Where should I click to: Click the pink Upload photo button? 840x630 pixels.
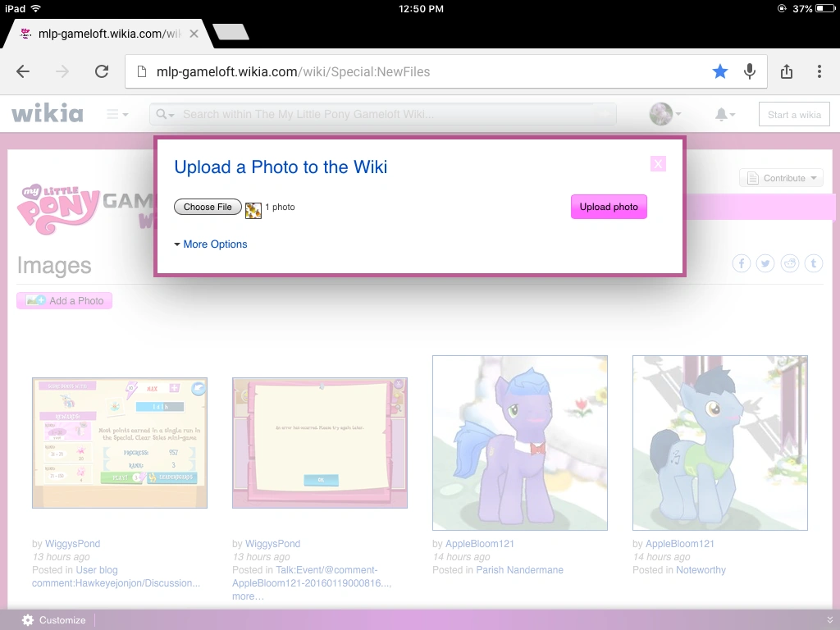pyautogui.click(x=609, y=207)
